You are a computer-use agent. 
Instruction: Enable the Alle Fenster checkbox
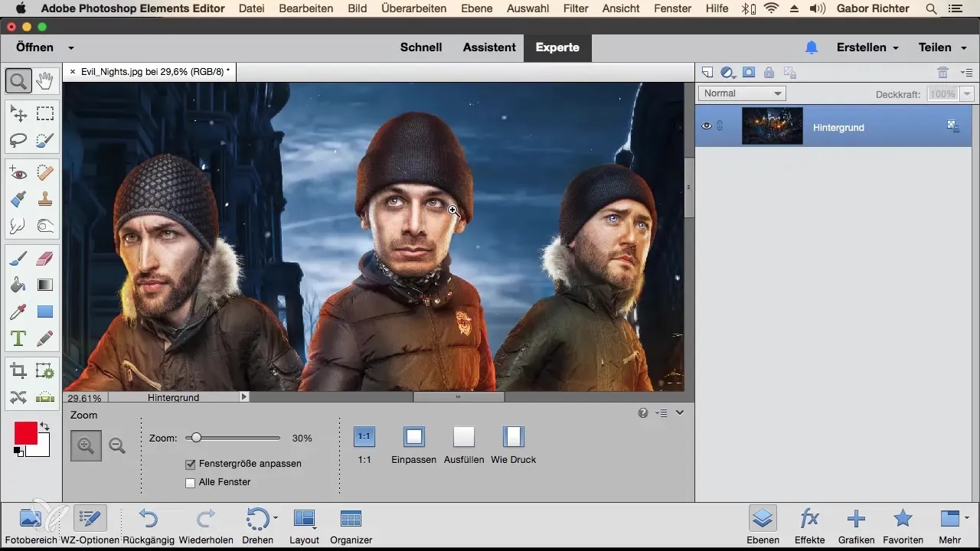point(191,482)
